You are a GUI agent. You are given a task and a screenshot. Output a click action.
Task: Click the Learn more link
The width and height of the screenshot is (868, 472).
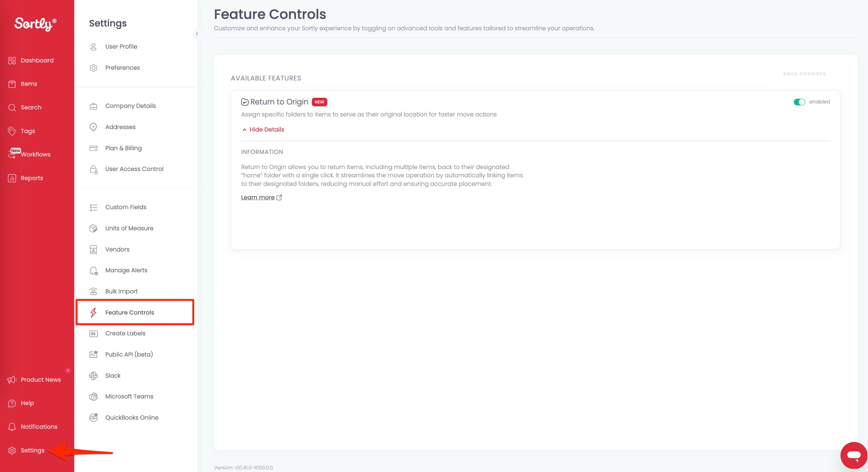click(x=258, y=198)
